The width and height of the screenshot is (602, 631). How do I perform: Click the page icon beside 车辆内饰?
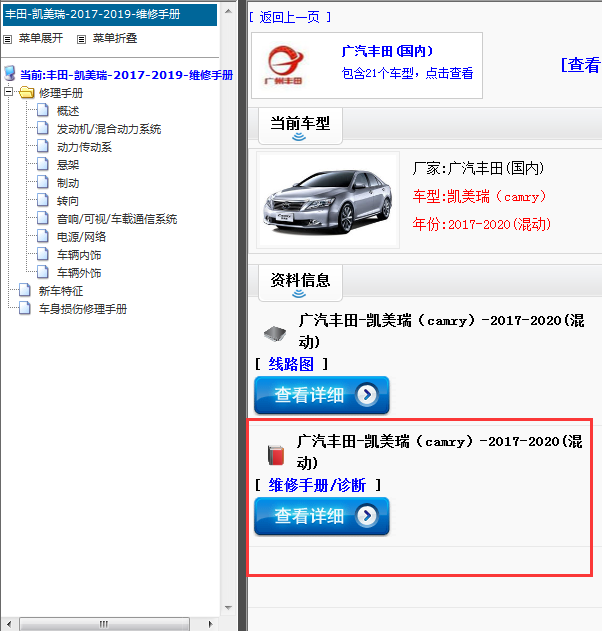[x=43, y=254]
